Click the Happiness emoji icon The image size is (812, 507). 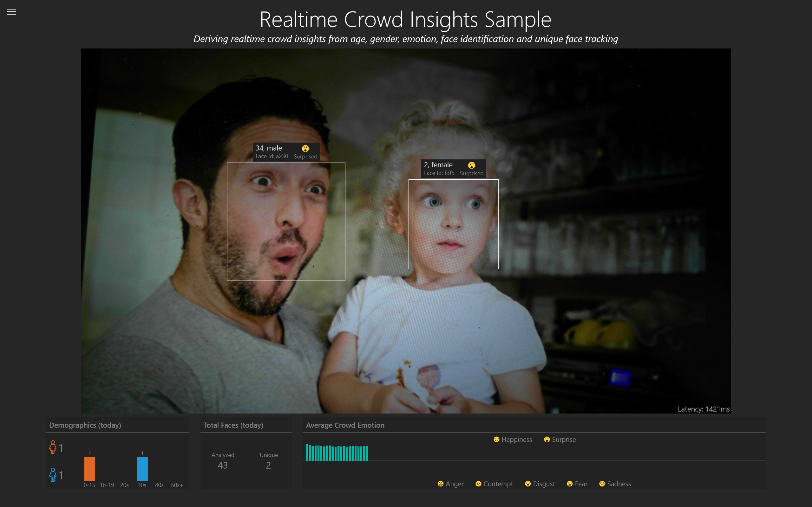click(496, 439)
